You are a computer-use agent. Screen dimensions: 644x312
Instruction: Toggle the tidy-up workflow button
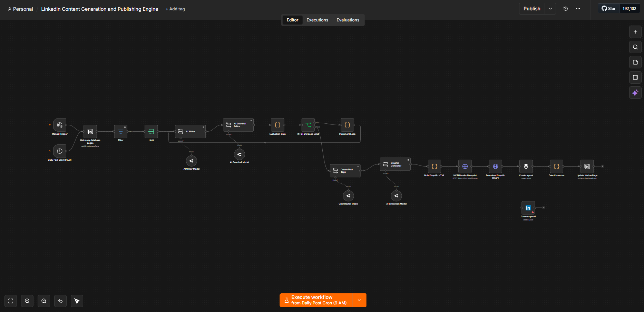77,301
